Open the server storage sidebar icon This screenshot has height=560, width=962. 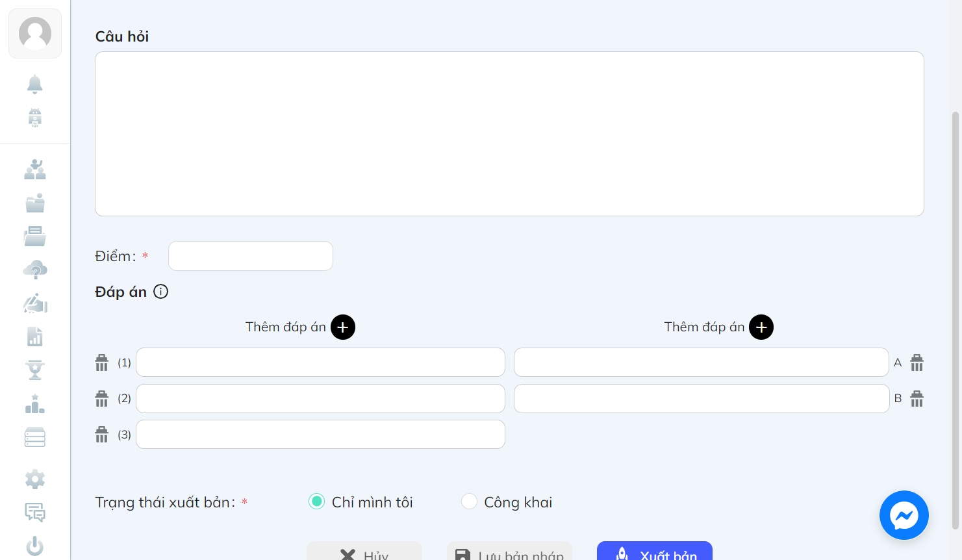[35, 437]
